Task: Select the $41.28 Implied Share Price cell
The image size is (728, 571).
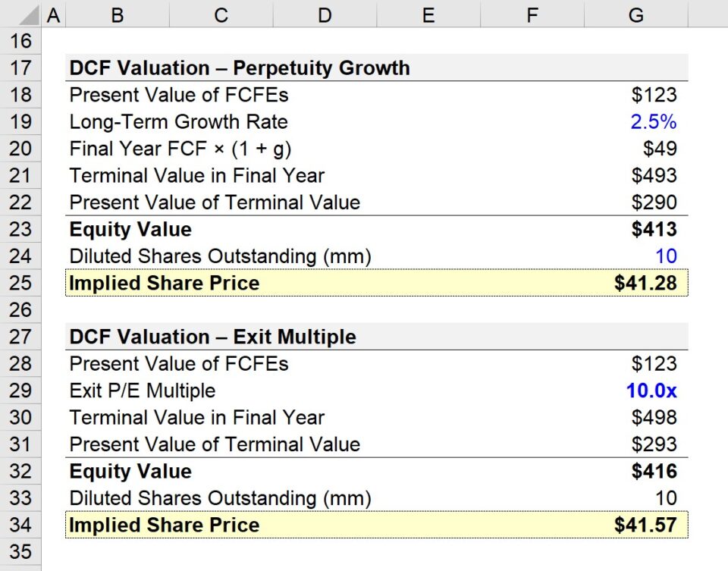Action: (x=645, y=283)
